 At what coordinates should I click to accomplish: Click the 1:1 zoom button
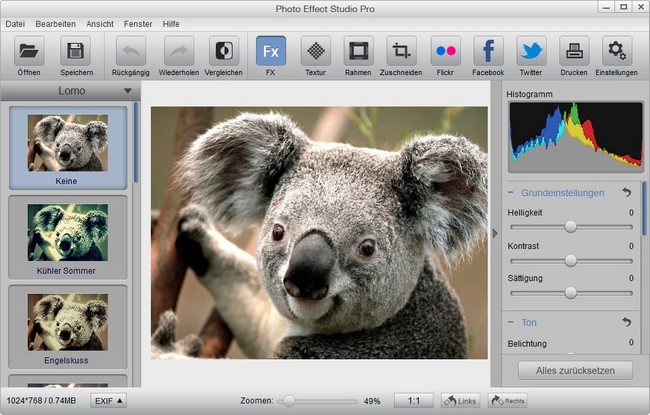pyautogui.click(x=413, y=400)
